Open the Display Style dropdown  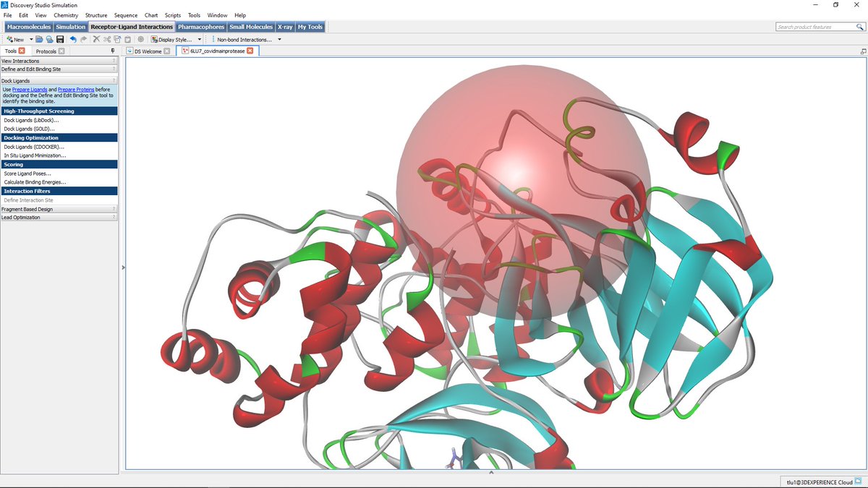(198, 39)
